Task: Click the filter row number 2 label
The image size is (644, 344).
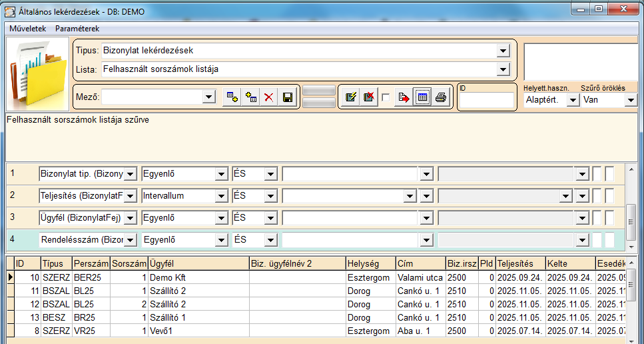Action: pyautogui.click(x=13, y=195)
